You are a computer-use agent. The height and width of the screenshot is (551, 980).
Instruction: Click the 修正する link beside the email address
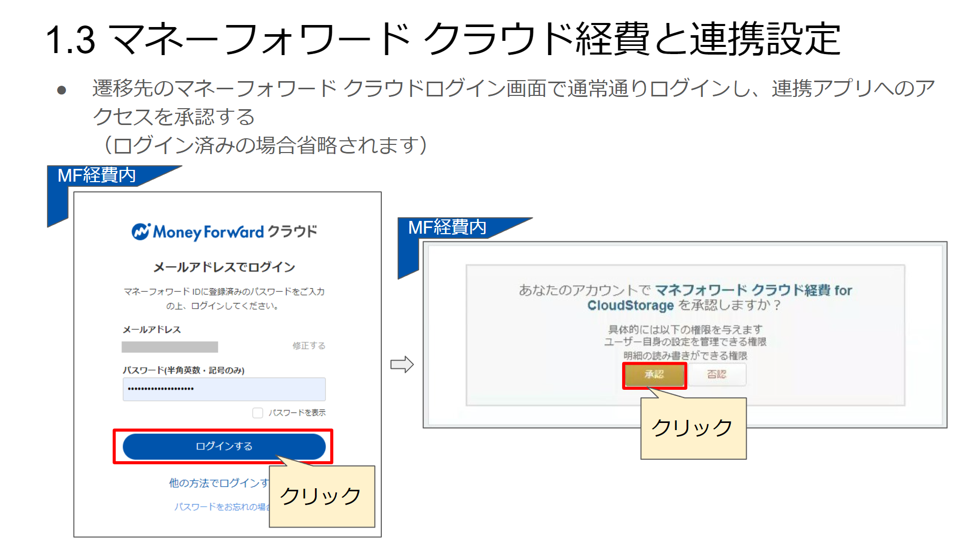pyautogui.click(x=309, y=346)
